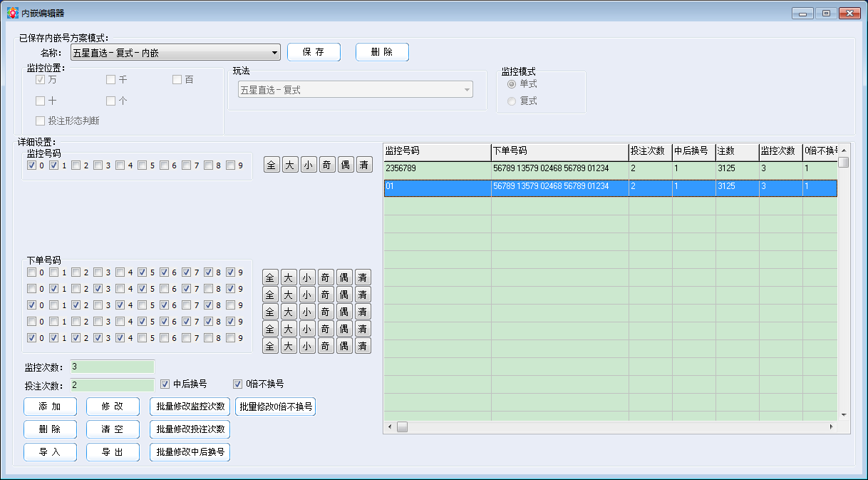Check digit 2 in 监控号码 group
Image resolution: width=868 pixels, height=480 pixels.
[76, 165]
